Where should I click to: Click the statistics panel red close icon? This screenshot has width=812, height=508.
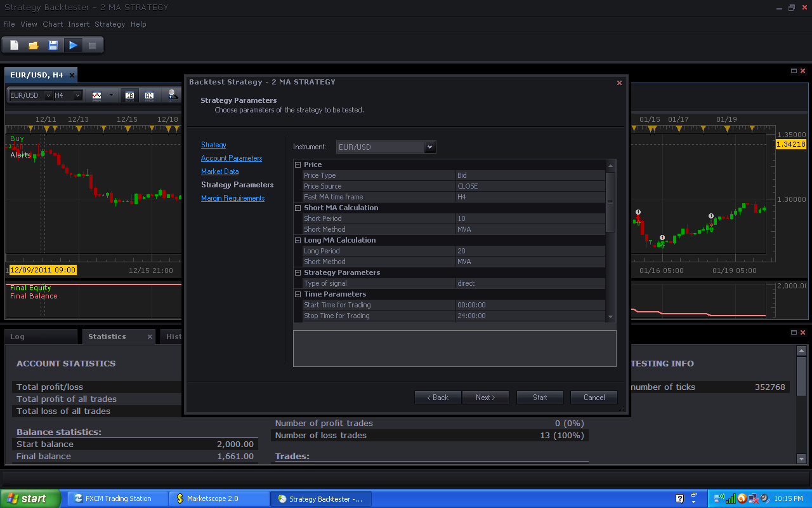[x=802, y=333]
